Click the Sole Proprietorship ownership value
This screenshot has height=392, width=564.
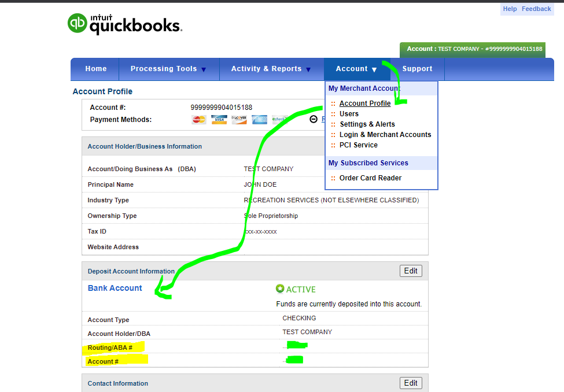[x=271, y=216]
